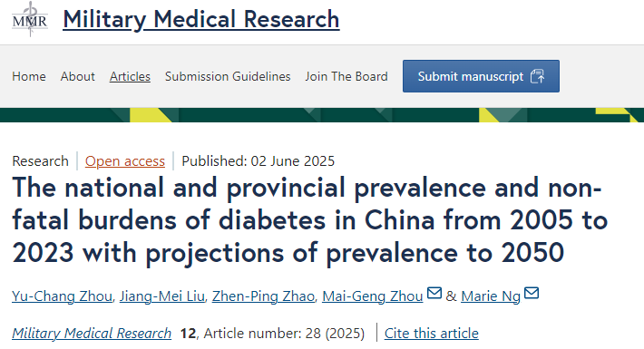Screen dimensions: 644x349
Task: Go to the Articles section
Action: coord(130,76)
